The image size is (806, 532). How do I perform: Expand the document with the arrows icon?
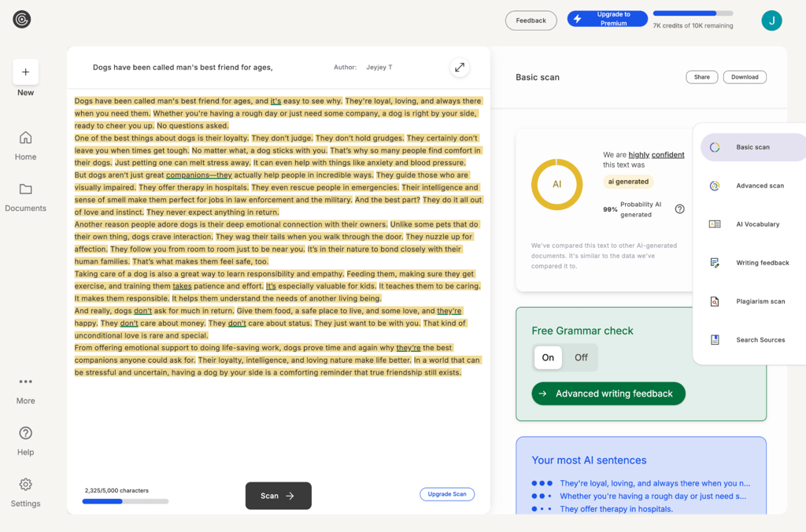(460, 68)
